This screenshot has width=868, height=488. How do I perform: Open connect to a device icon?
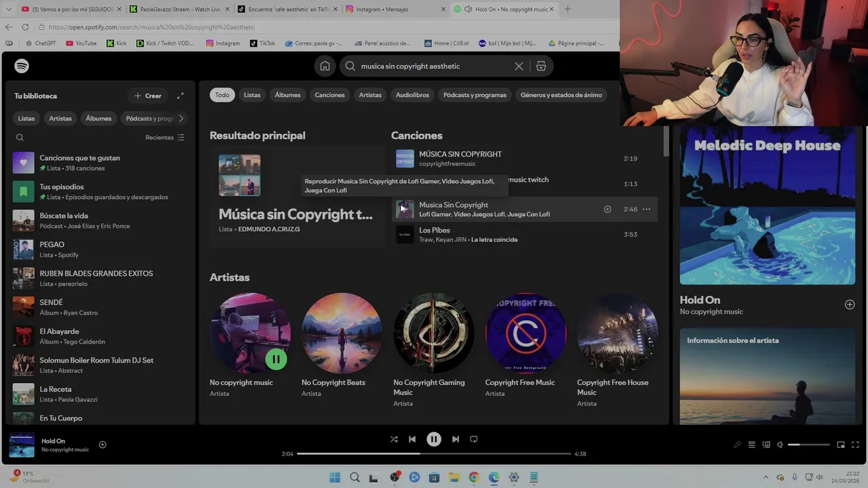[x=766, y=445]
